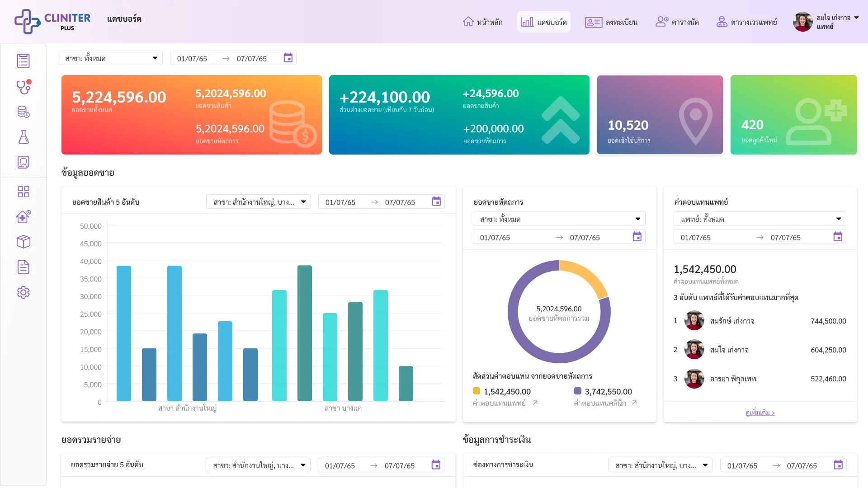868x488 pixels.
Task: Open the ตารางเวรแพทย์ menu
Action: [x=746, y=22]
